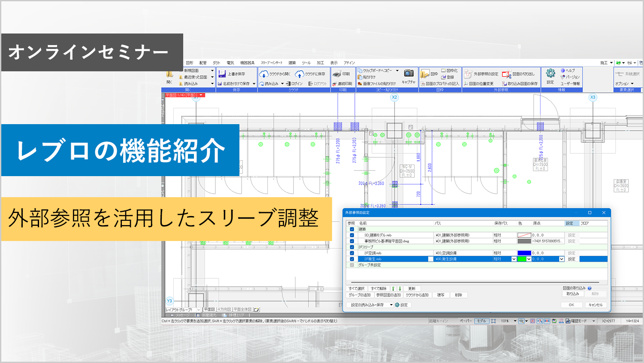
Task: Switch to the ダクト ribbon tab
Action: tap(217, 63)
